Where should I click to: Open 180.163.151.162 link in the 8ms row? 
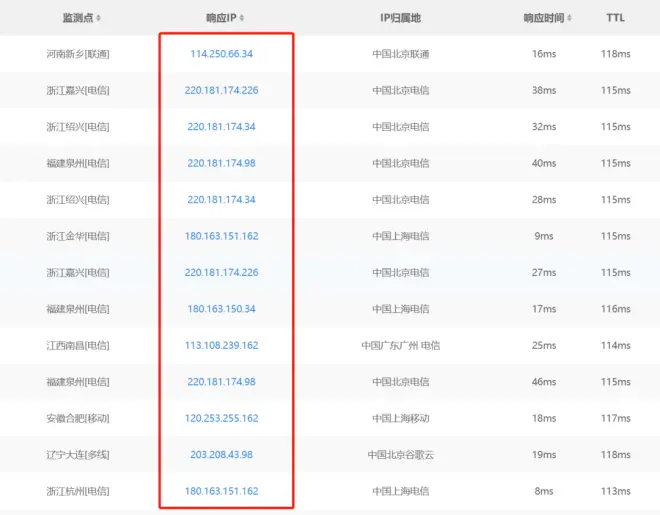[x=221, y=491]
